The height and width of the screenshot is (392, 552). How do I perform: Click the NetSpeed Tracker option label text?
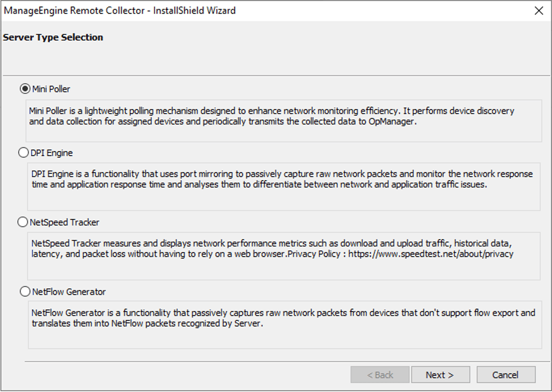point(64,223)
